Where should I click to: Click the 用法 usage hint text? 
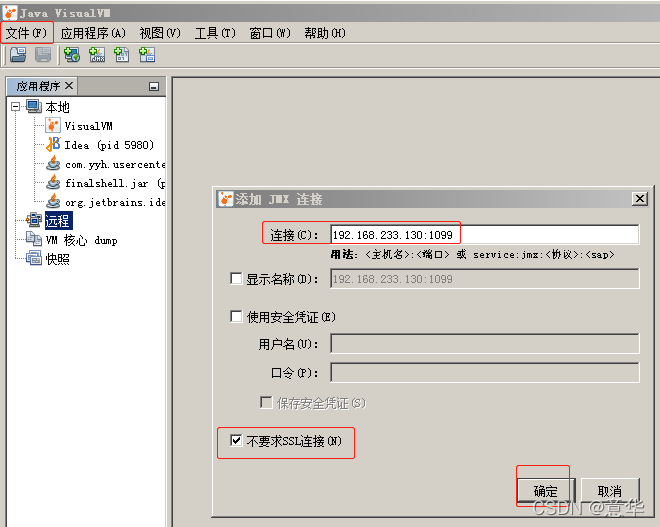point(472,254)
